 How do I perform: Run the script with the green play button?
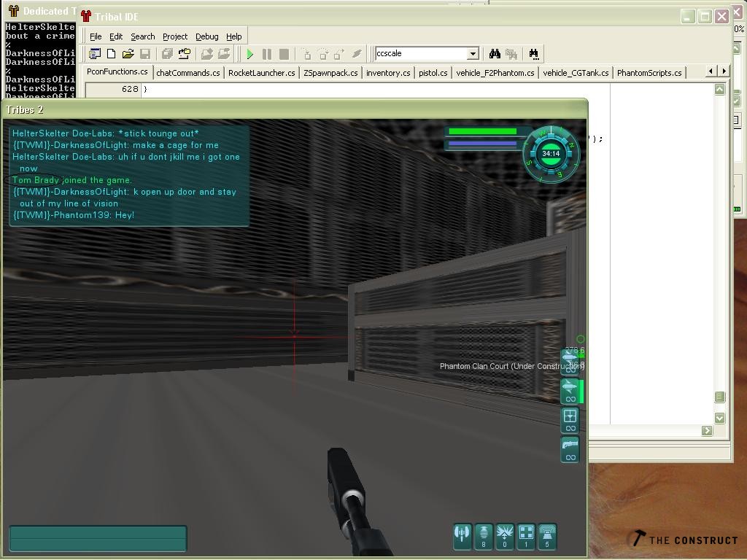click(x=249, y=54)
